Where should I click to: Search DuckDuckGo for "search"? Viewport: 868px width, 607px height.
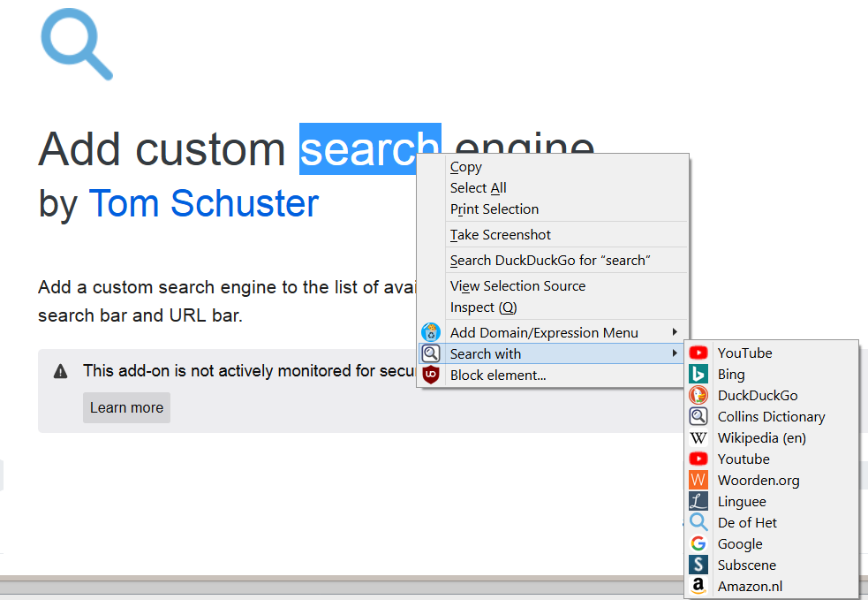pos(553,261)
